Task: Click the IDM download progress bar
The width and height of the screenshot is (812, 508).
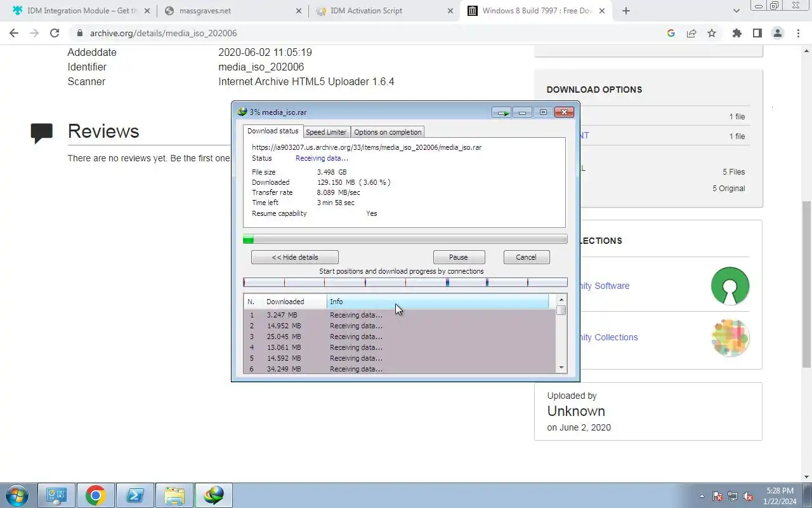Action: 405,239
